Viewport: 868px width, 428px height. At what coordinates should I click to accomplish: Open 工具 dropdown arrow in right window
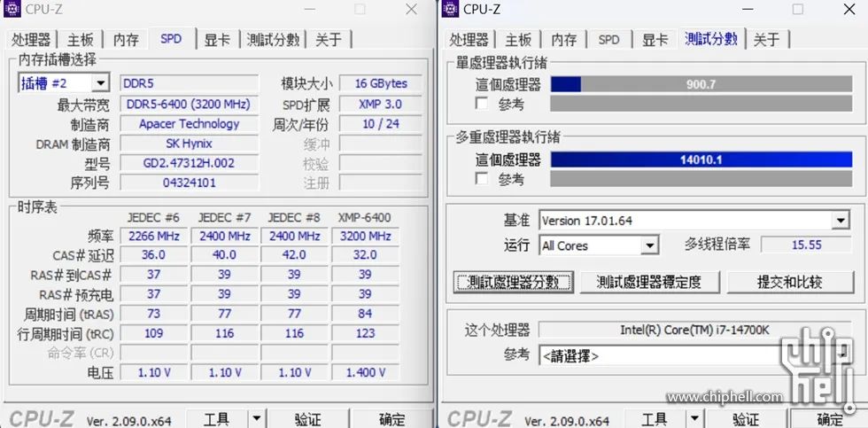(694, 419)
